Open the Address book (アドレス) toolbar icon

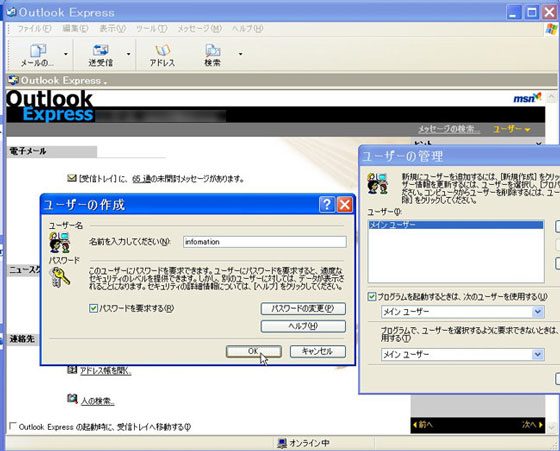tap(162, 55)
